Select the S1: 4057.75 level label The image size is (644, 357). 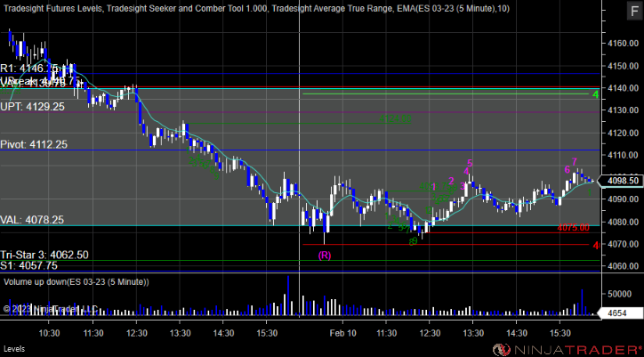[x=28, y=265]
